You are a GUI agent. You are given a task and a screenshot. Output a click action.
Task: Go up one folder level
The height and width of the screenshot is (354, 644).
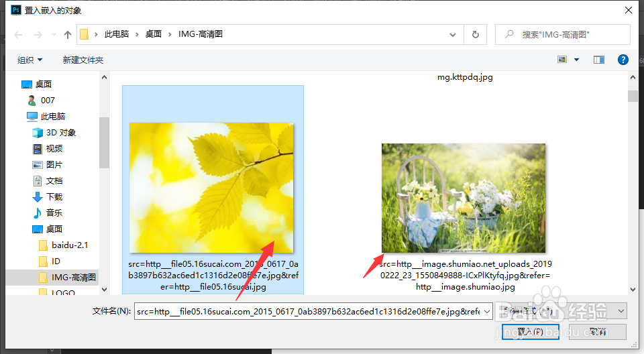point(68,35)
